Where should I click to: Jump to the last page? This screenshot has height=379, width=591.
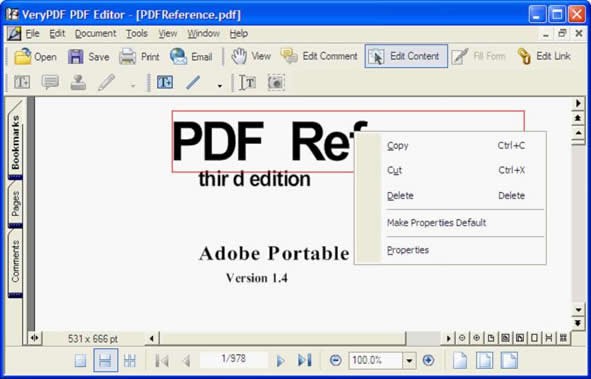[x=305, y=361]
